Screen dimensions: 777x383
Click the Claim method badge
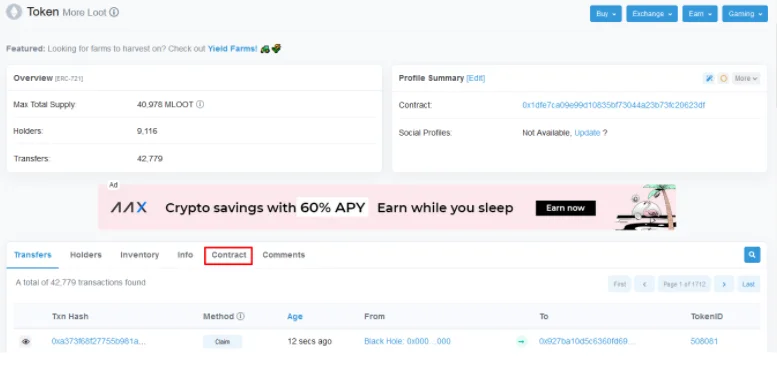pyautogui.click(x=222, y=341)
